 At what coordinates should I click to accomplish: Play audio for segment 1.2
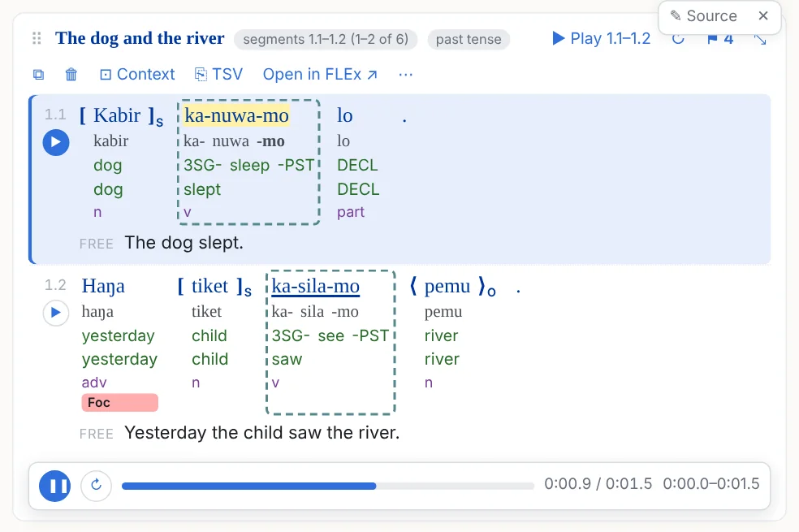[56, 313]
